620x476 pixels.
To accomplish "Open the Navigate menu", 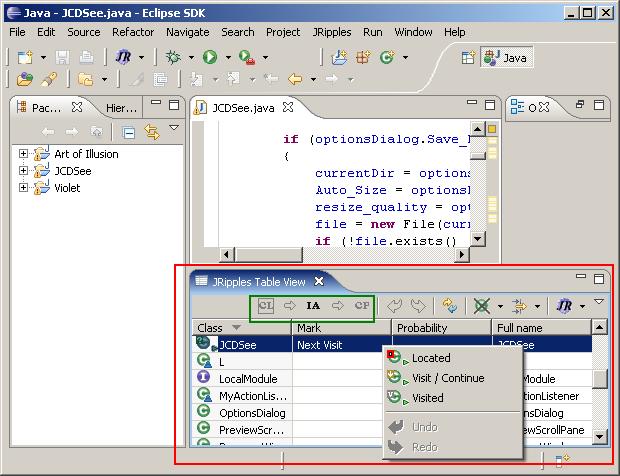I will click(188, 32).
